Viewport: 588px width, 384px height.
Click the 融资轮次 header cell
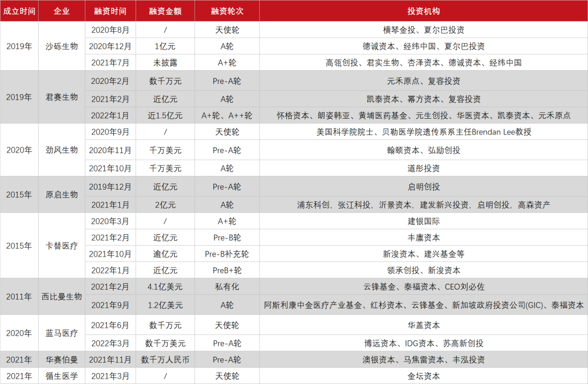[226, 11]
